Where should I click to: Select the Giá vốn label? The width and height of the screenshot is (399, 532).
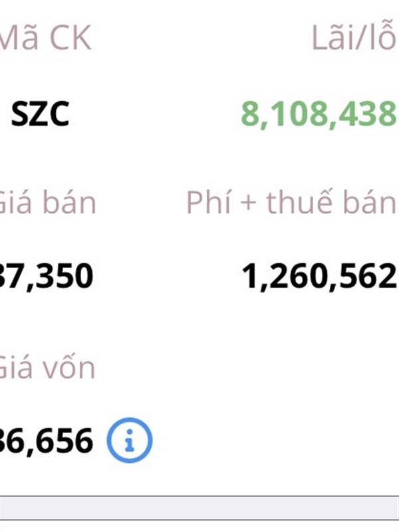[47, 368]
